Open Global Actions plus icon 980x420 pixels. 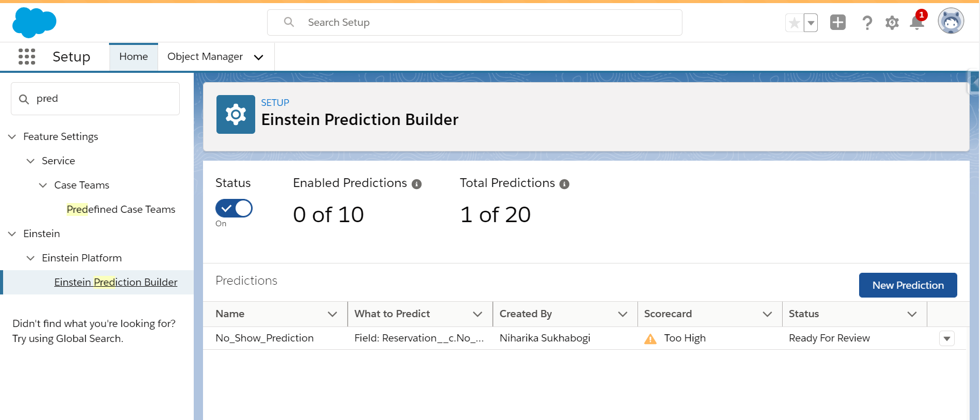[837, 23]
